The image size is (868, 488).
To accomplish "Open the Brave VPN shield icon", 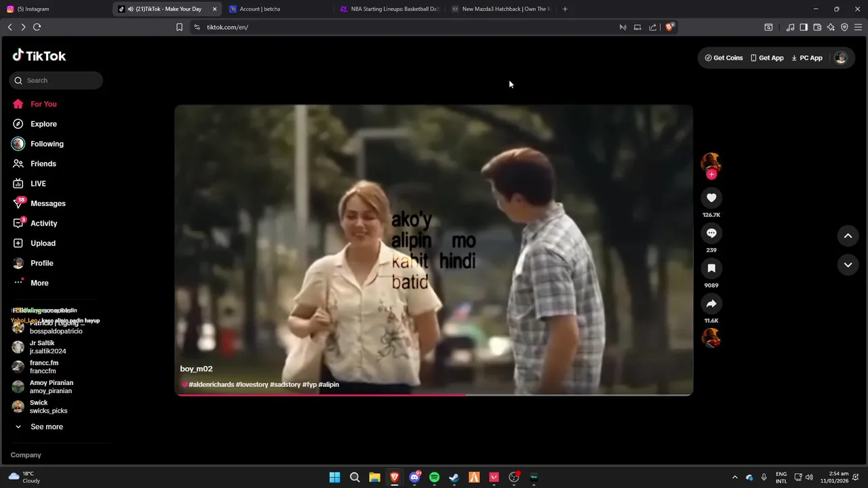I will coord(844,27).
